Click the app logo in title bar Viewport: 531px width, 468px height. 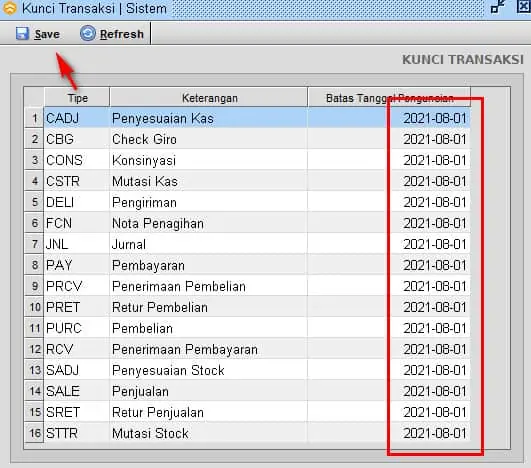pyautogui.click(x=10, y=8)
